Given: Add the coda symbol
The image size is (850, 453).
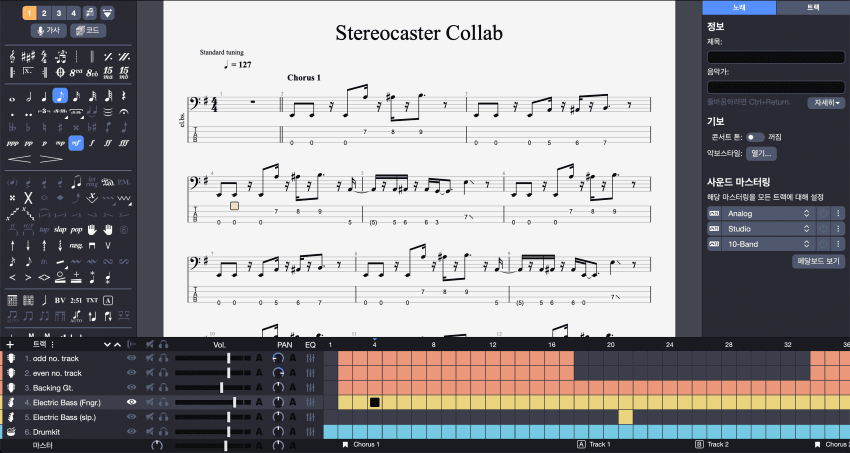Looking at the screenshot, I should pyautogui.click(x=60, y=72).
